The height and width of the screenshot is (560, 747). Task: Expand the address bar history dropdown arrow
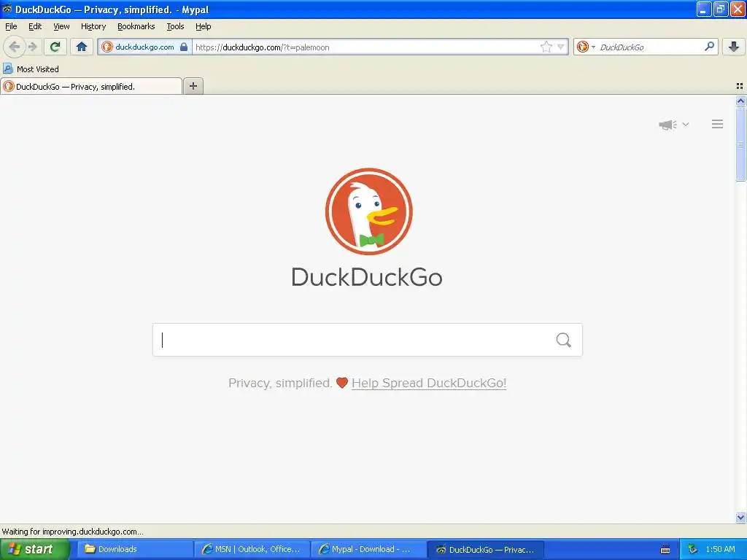pyautogui.click(x=561, y=47)
